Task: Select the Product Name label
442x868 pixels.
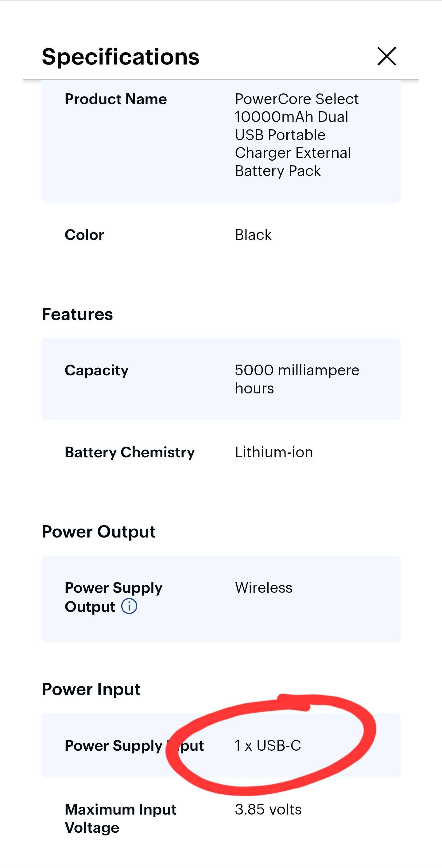Action: (115, 99)
